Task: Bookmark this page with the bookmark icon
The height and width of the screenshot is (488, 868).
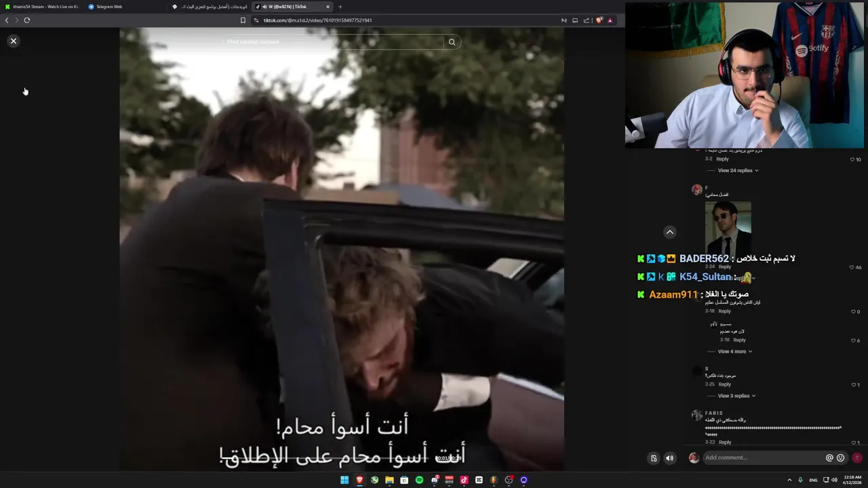Action: [x=243, y=20]
